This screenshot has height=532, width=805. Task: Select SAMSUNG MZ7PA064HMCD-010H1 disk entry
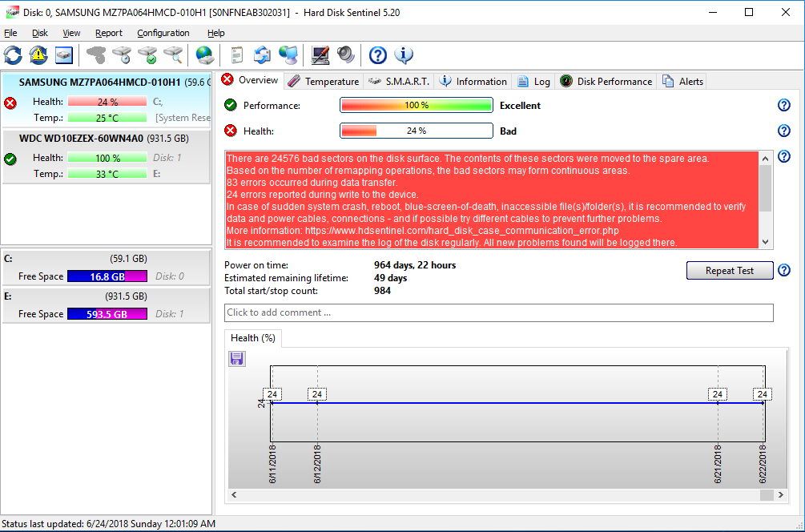click(106, 101)
